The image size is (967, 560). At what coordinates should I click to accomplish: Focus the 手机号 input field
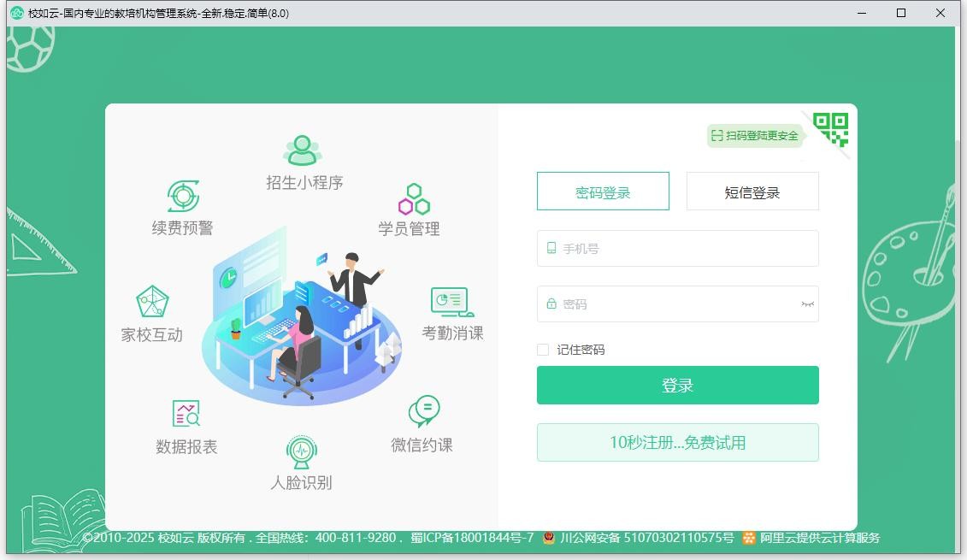click(678, 249)
